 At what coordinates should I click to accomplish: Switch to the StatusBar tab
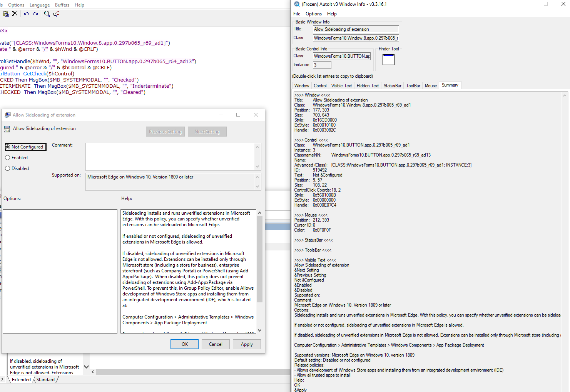click(393, 86)
